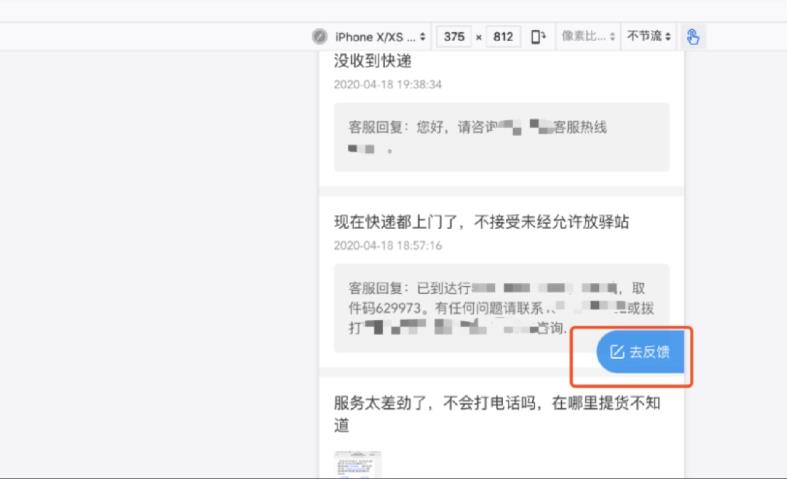787x479 pixels.
Task: Click the reply box with 取件码629973
Action: coord(502,308)
